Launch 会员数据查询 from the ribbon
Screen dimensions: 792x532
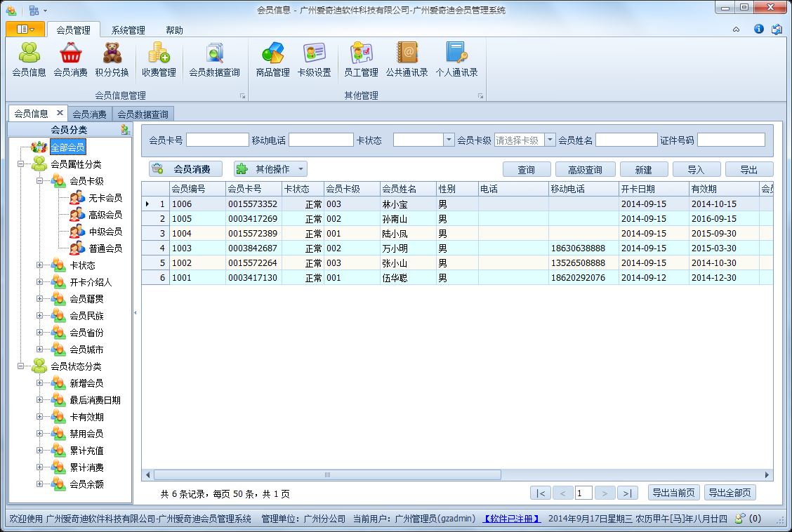[214, 60]
